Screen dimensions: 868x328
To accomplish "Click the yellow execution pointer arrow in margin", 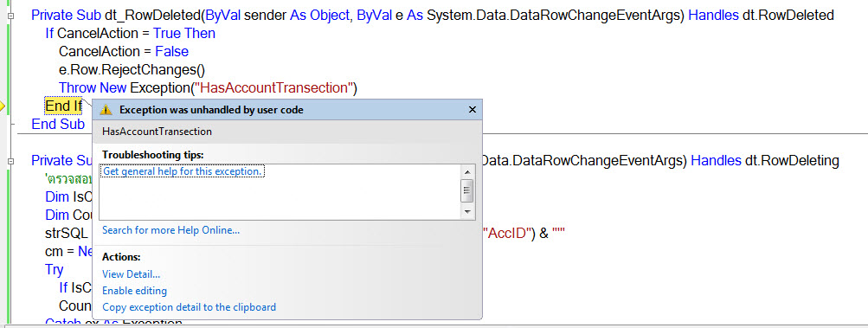I will 3,106.
